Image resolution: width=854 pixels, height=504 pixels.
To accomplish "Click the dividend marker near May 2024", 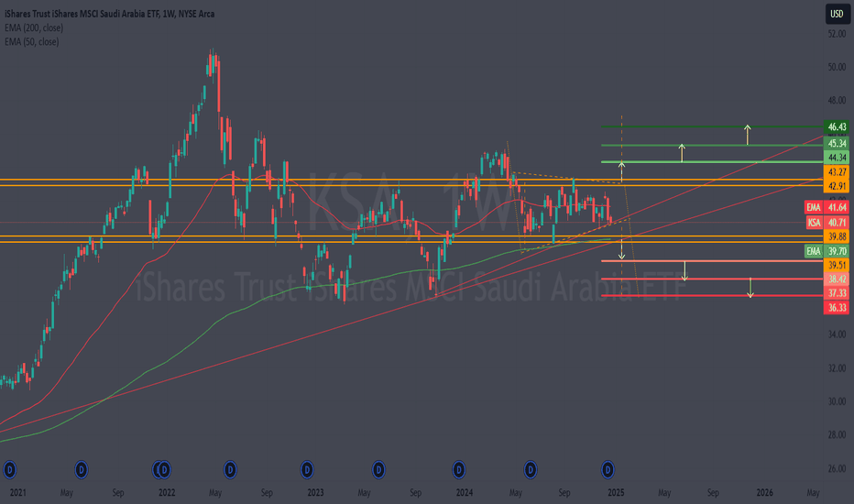I will coord(531,469).
